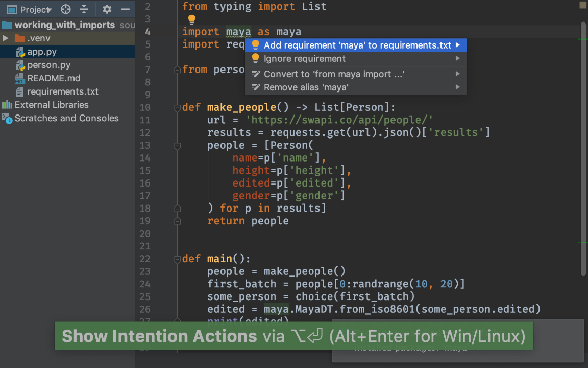Viewport: 588px width, 368px height.
Task: Click the README.md markdown file icon
Action: point(20,79)
